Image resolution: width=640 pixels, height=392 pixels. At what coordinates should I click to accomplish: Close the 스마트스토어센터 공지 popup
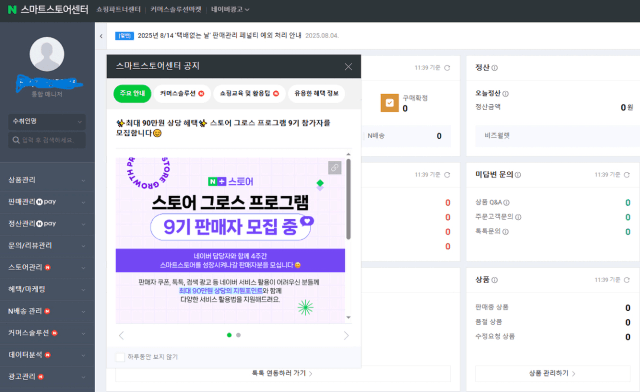pyautogui.click(x=348, y=67)
